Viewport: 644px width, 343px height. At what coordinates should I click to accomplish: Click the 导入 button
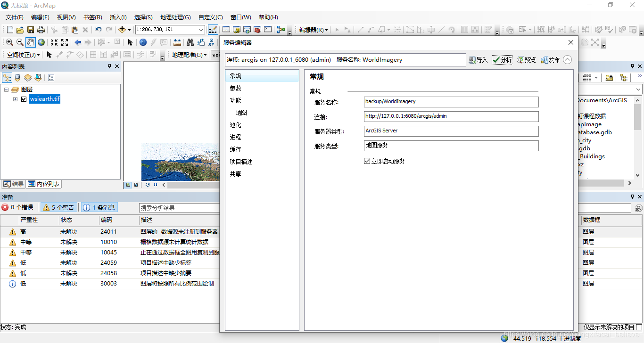tap(478, 60)
